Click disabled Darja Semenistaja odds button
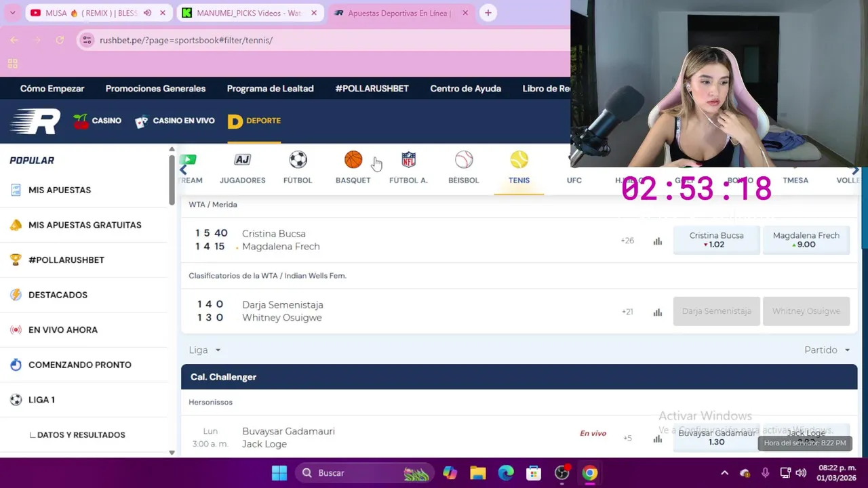Viewport: 868px width, 488px height. 717,311
